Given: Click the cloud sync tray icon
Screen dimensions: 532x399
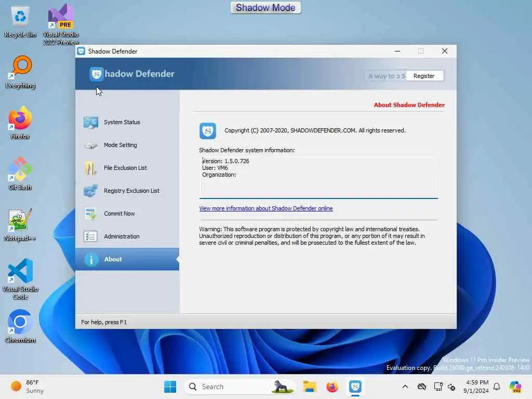Looking at the screenshot, I should (422, 387).
